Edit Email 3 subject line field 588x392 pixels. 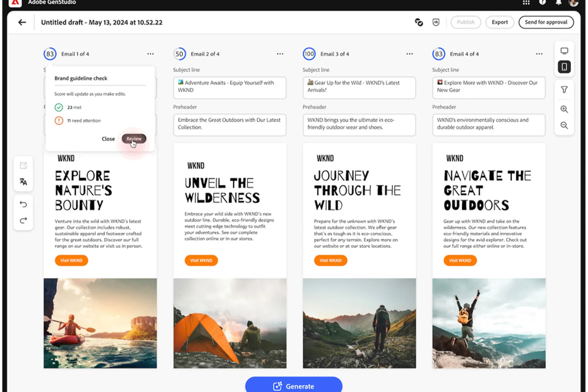coord(359,88)
